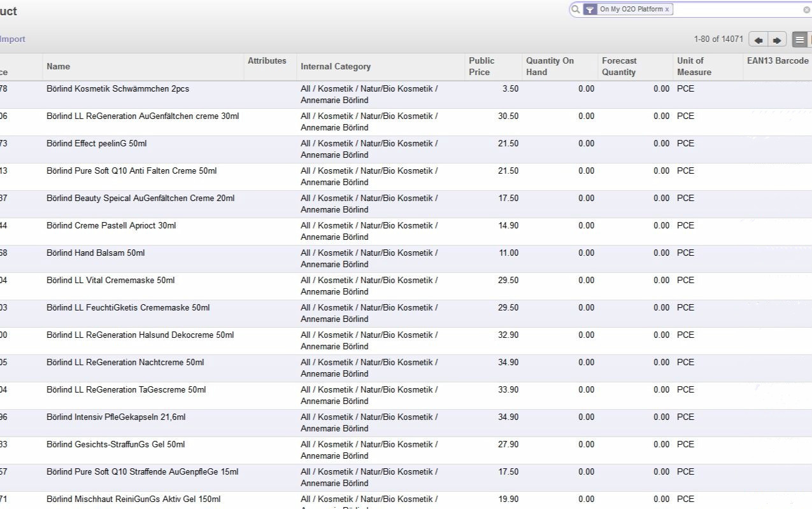This screenshot has width=812, height=509.
Task: Open Börlind Pure Soft Q10 Straffende AuGenpfleGe
Action: coord(142,472)
